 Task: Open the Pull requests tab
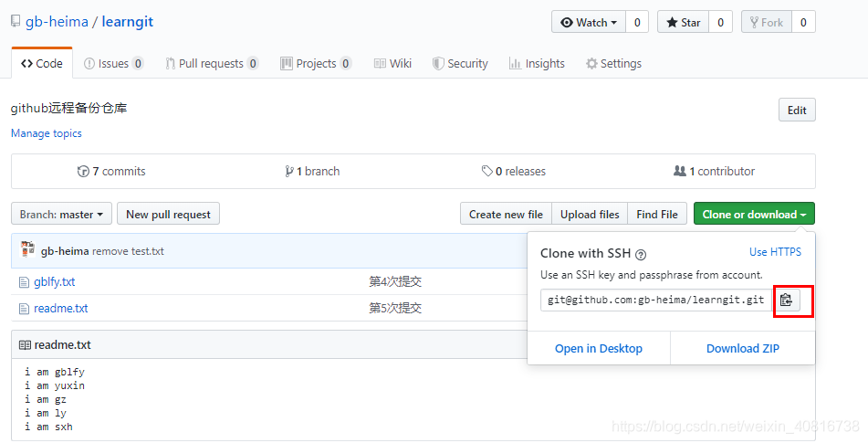point(212,64)
